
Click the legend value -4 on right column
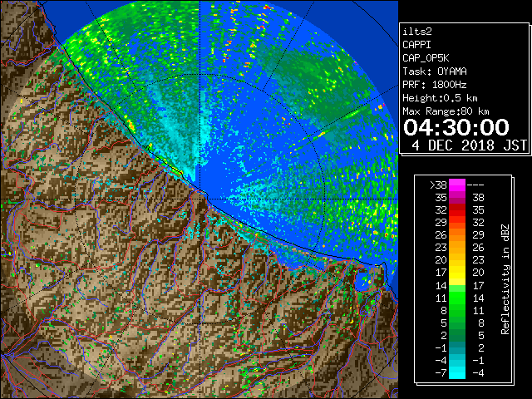(478, 373)
